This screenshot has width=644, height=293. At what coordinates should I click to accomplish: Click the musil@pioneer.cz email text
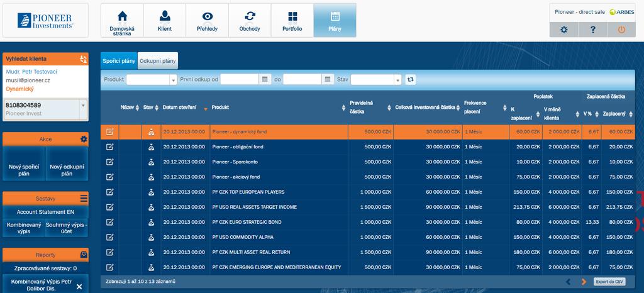tap(28, 80)
